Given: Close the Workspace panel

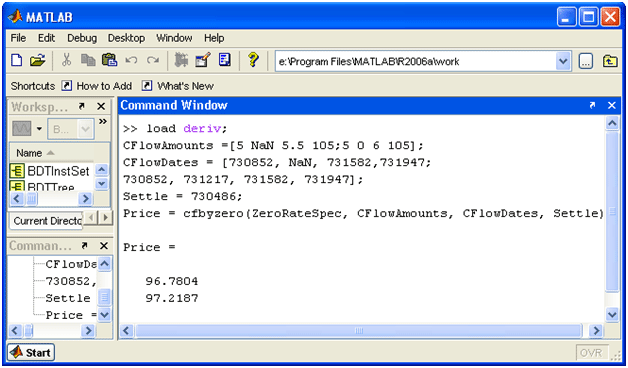Looking at the screenshot, I should click(x=101, y=107).
